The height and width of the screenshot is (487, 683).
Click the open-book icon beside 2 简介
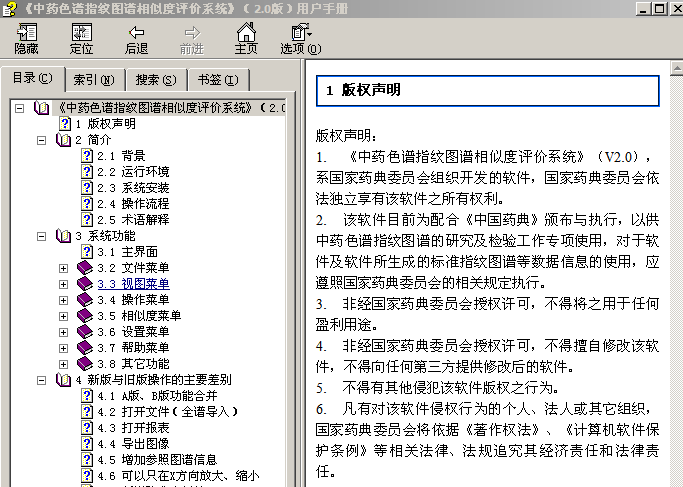pyautogui.click(x=63, y=140)
